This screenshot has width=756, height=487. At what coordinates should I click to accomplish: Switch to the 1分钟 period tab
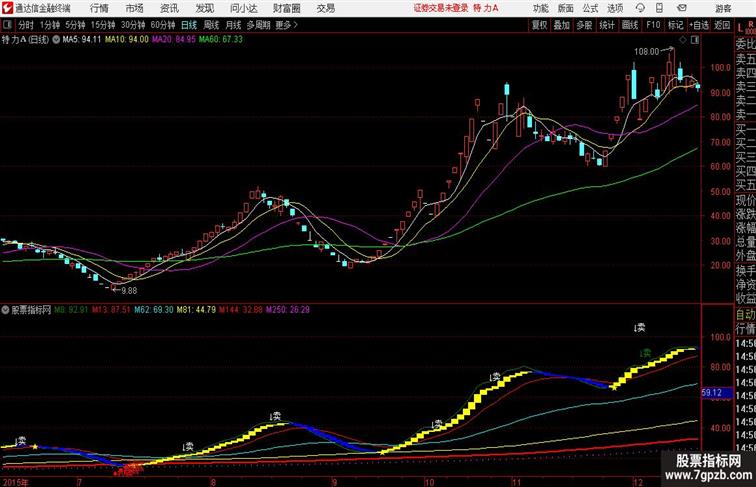click(50, 25)
